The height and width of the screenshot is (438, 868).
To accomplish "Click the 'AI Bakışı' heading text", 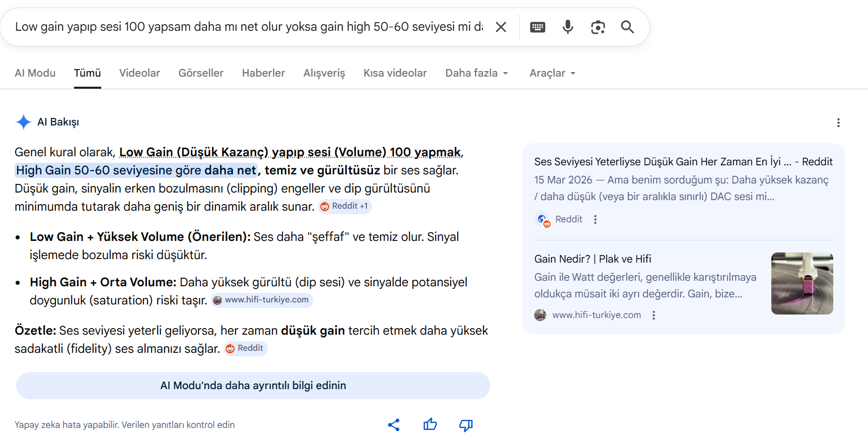I will click(58, 122).
